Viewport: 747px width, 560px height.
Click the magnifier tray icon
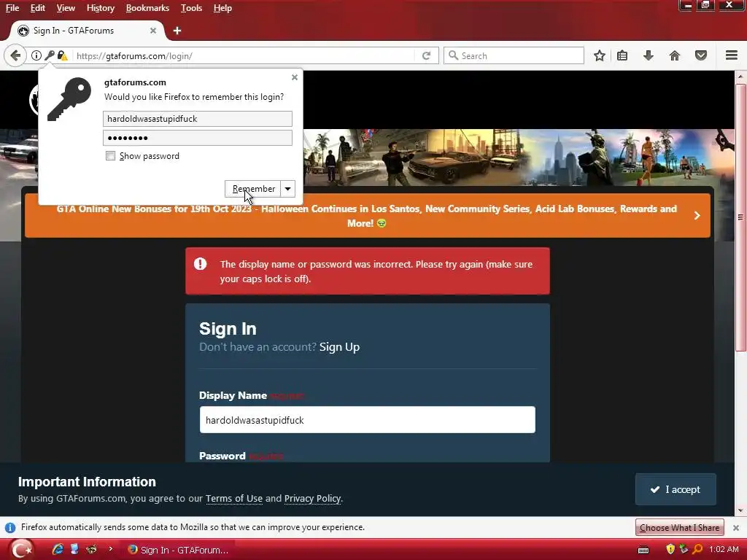tap(697, 550)
